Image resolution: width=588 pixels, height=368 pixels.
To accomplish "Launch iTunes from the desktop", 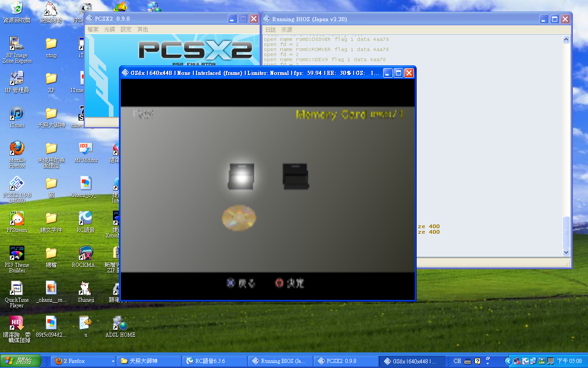I will pos(17,117).
